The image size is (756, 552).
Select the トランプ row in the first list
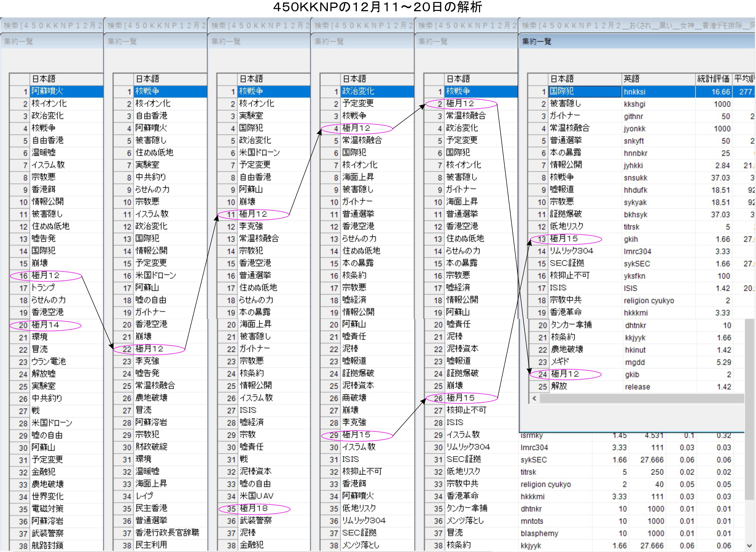[x=43, y=288]
